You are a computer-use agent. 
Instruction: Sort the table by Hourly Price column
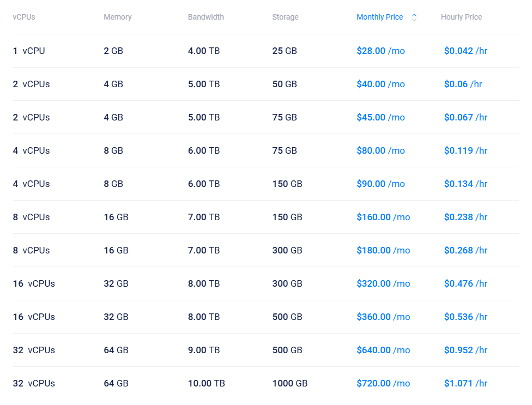pyautogui.click(x=462, y=17)
